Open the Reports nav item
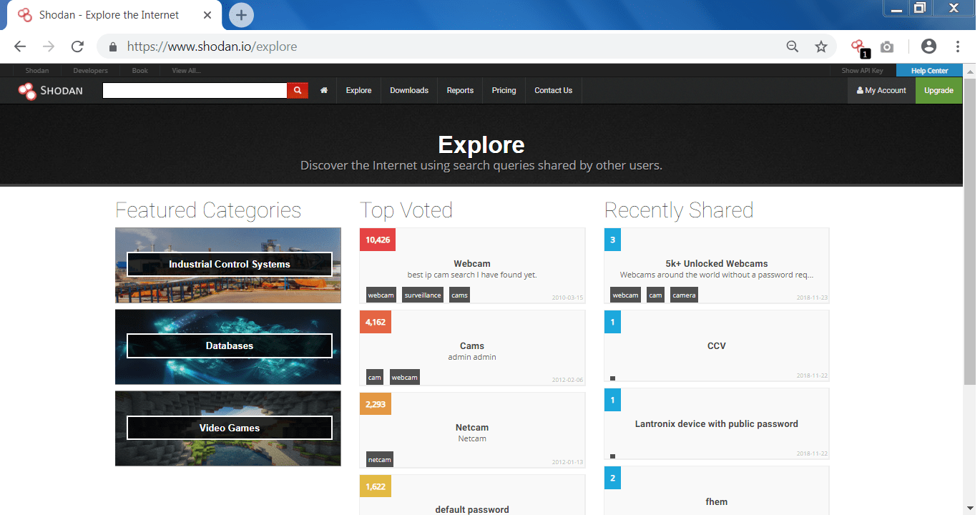This screenshot has height=515, width=980. click(x=460, y=90)
